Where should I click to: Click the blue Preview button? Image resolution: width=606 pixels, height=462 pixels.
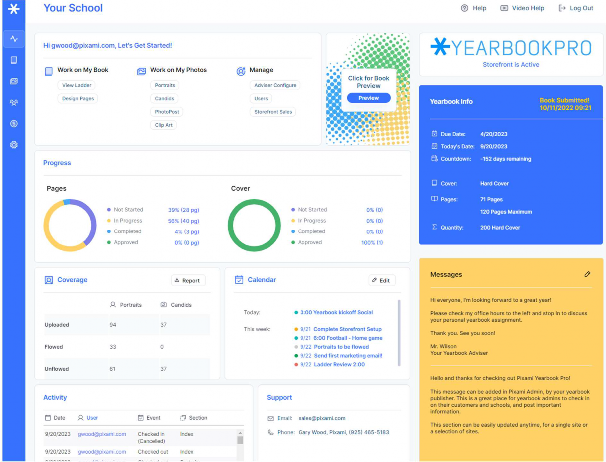(368, 98)
